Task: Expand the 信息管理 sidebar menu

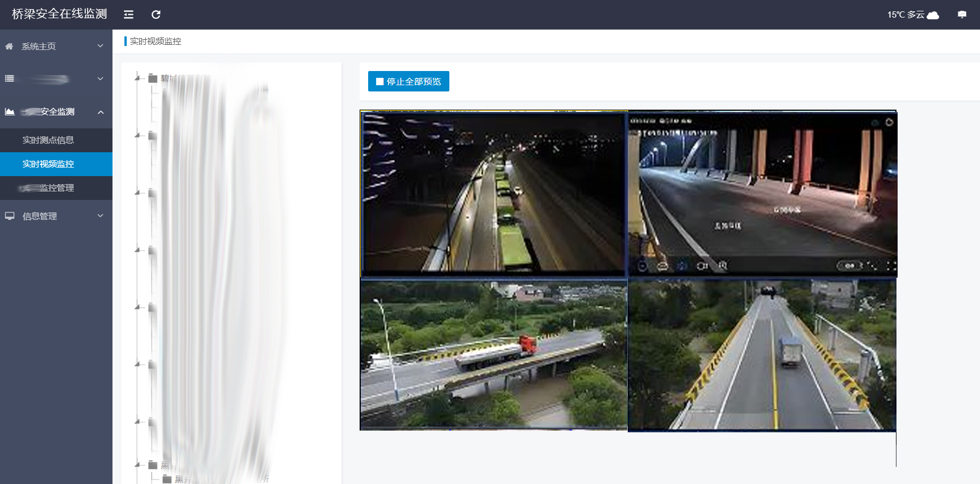Action: (56, 216)
